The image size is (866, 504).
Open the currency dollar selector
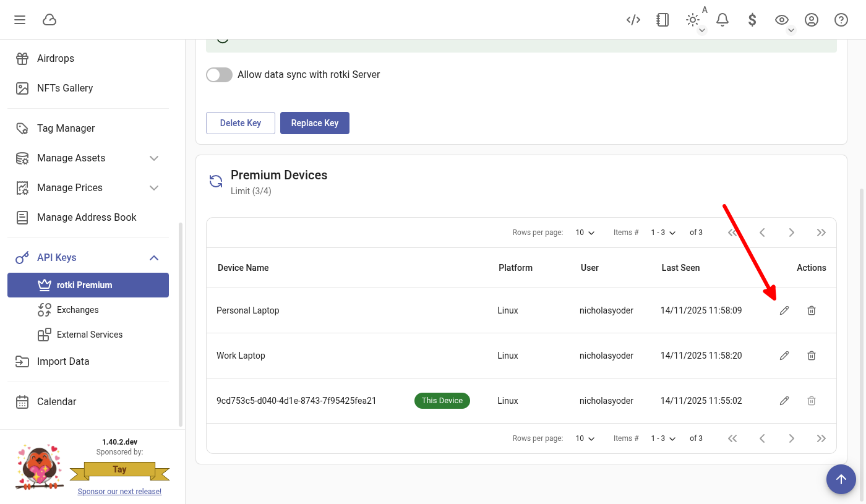pos(752,20)
